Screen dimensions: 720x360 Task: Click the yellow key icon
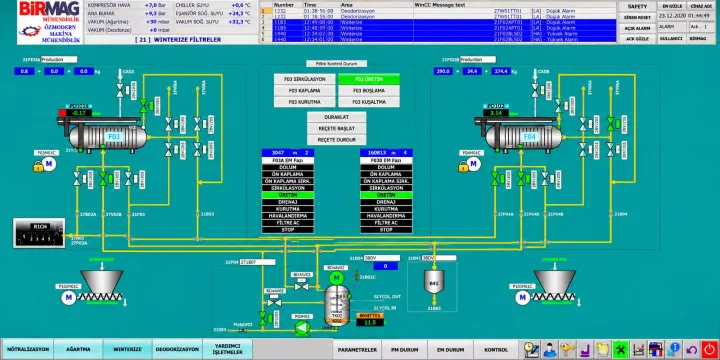pyautogui.click(x=567, y=350)
